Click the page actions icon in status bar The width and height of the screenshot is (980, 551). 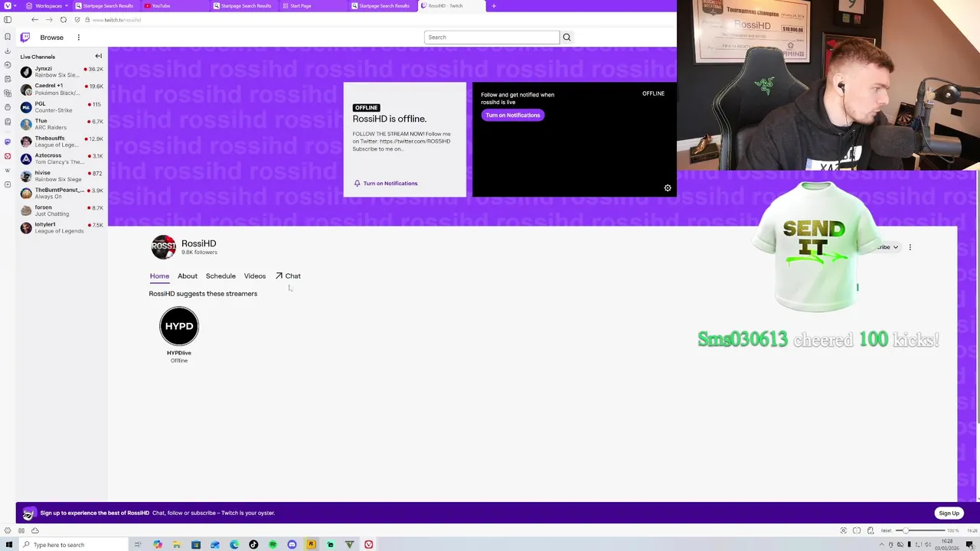871,530
